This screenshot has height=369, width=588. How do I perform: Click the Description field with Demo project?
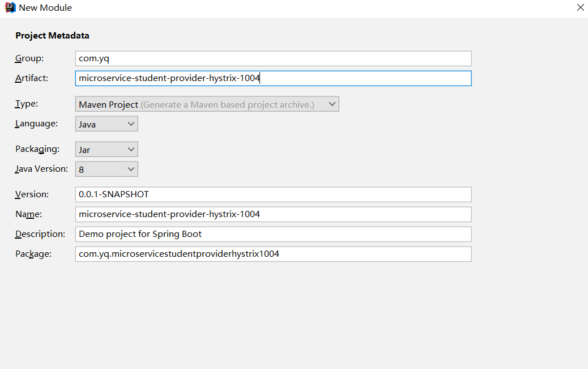273,234
